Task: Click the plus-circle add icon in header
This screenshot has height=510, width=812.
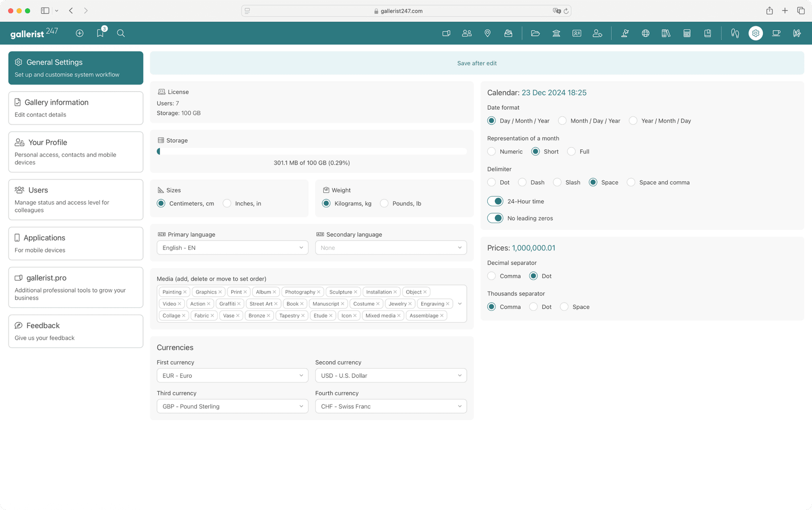Action: (x=80, y=33)
